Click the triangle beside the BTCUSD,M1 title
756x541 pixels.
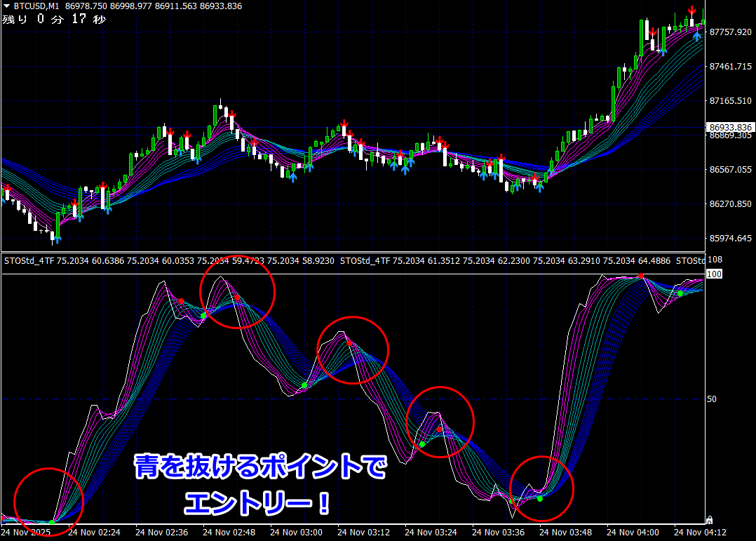pos(7,6)
